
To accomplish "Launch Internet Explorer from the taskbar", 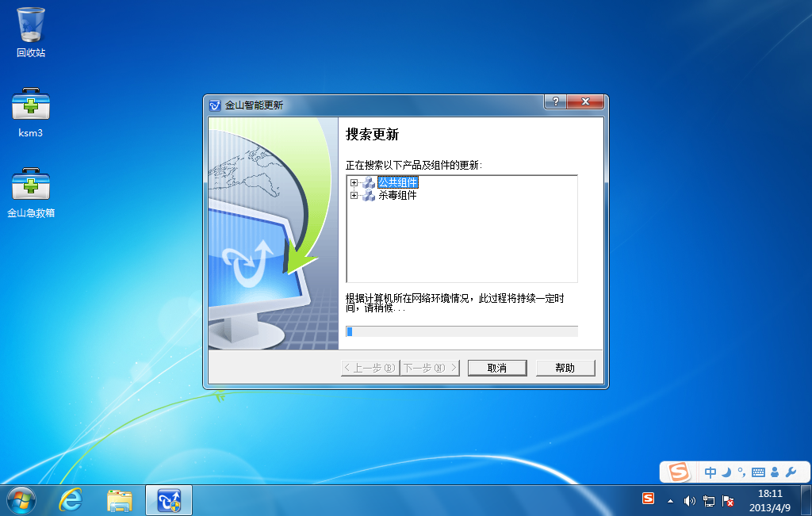I will tap(71, 500).
